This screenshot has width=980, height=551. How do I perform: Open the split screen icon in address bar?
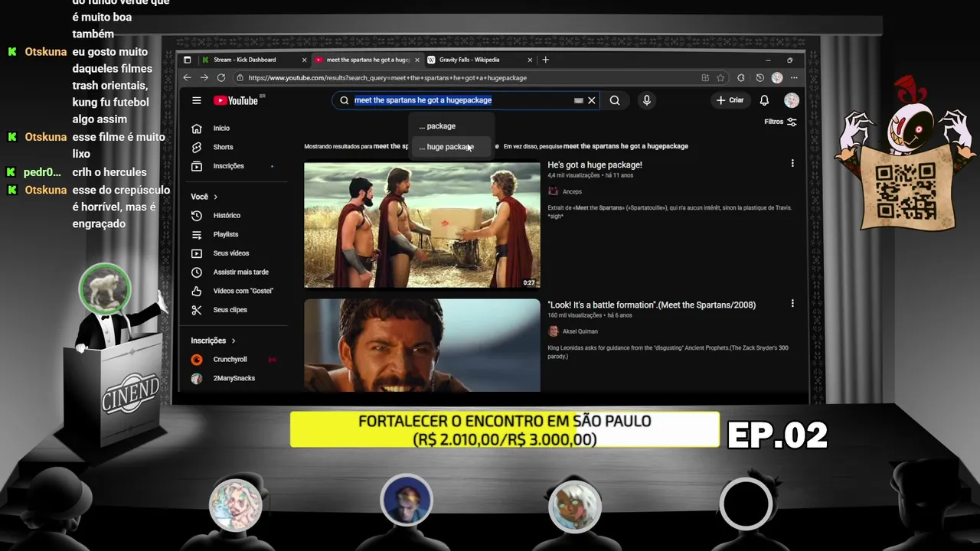pyautogui.click(x=705, y=77)
